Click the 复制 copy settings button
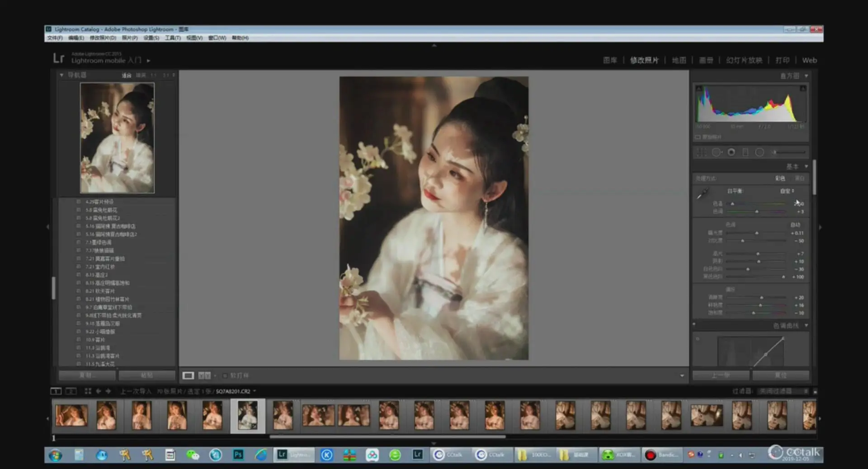Image resolution: width=868 pixels, height=469 pixels. pyautogui.click(x=87, y=375)
